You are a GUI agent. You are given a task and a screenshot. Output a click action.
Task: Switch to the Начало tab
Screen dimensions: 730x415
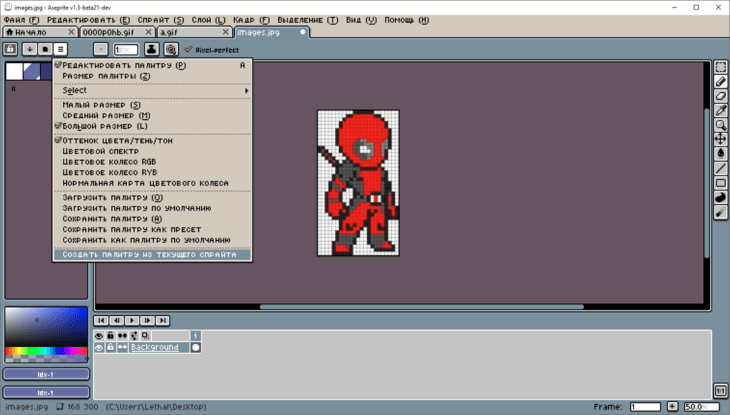tap(40, 32)
